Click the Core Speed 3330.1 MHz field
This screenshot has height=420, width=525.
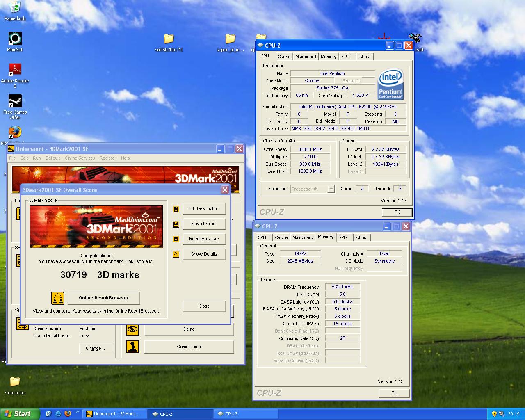[x=310, y=150]
